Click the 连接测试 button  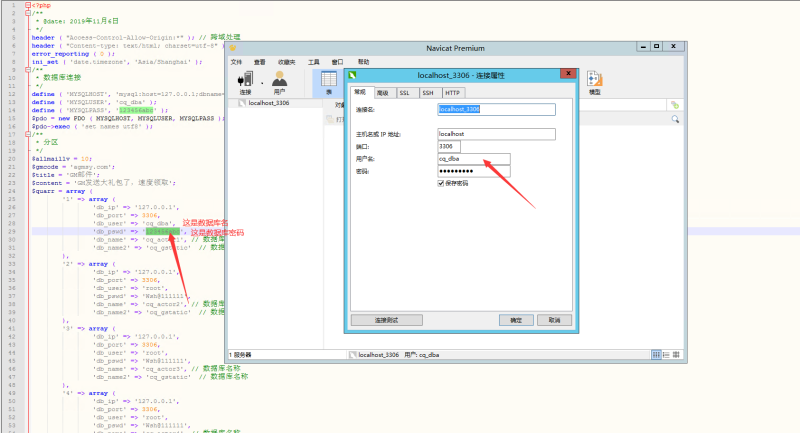(387, 319)
